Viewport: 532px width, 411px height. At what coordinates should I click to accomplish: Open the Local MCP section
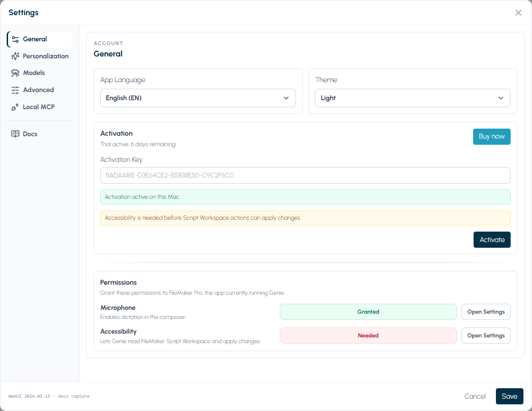(x=40, y=107)
